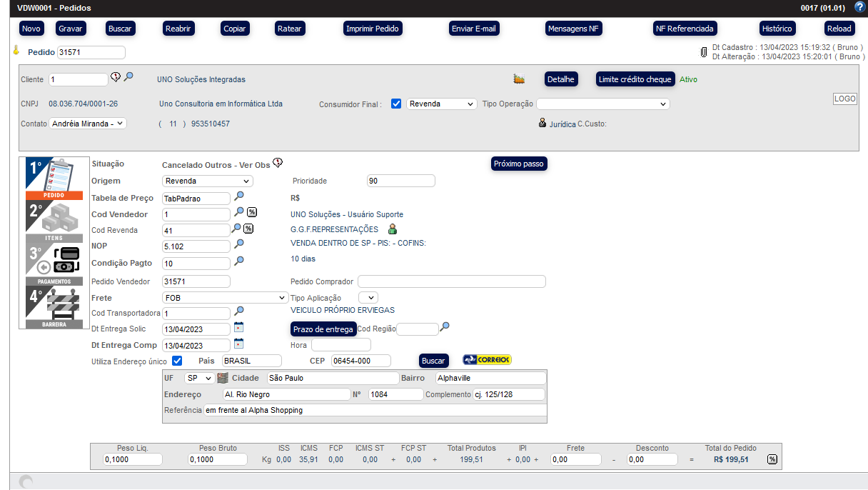Expand the Frete FOB dropdown

(x=225, y=298)
